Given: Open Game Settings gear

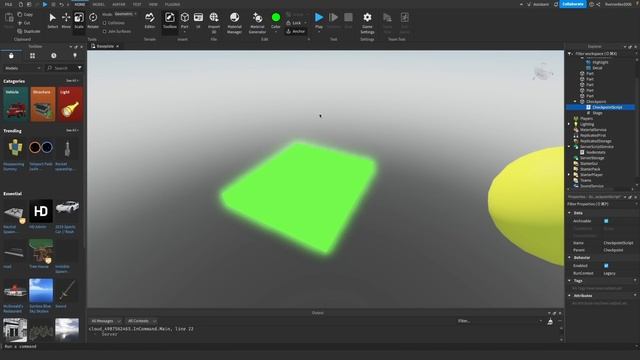Looking at the screenshot, I should (367, 22).
